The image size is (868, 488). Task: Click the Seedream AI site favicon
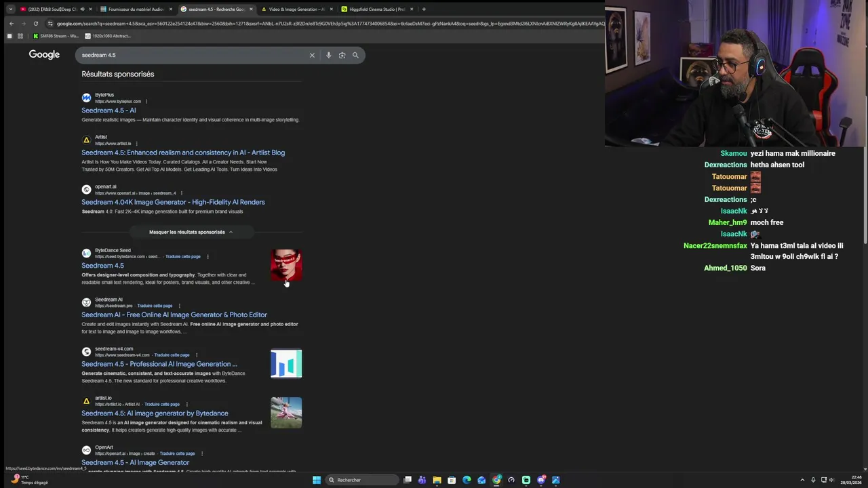[86, 302]
